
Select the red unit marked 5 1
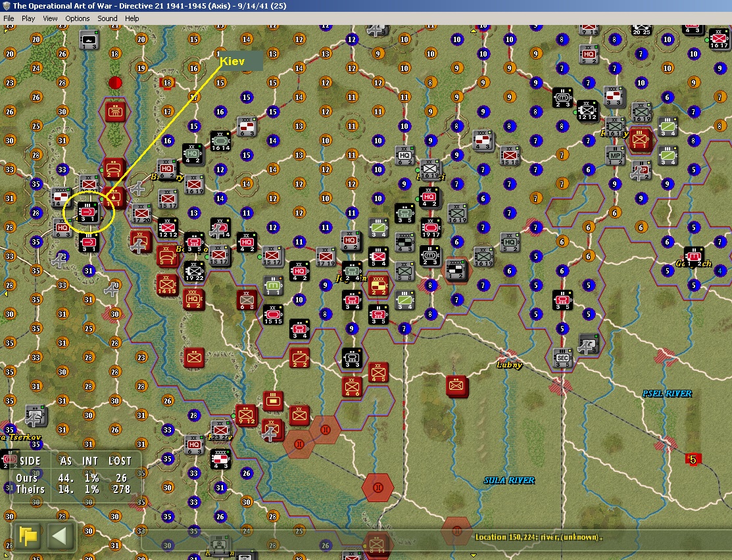click(x=168, y=256)
